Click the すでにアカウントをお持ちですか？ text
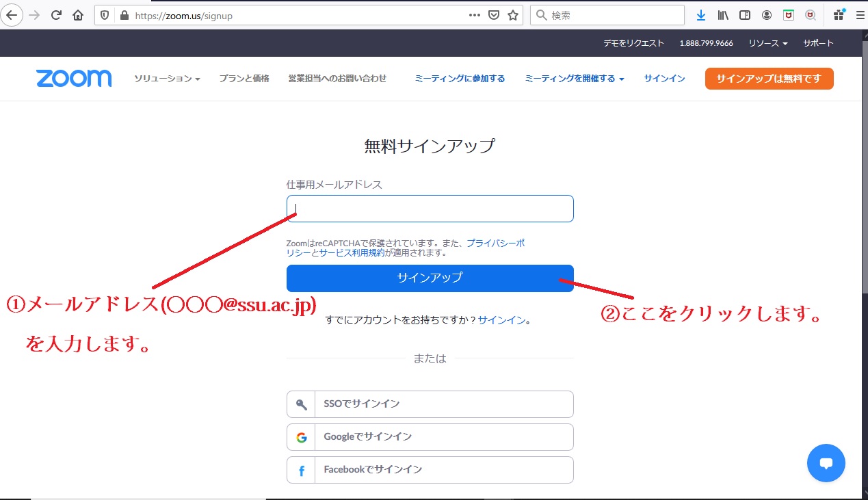The height and width of the screenshot is (500, 868). (x=401, y=319)
